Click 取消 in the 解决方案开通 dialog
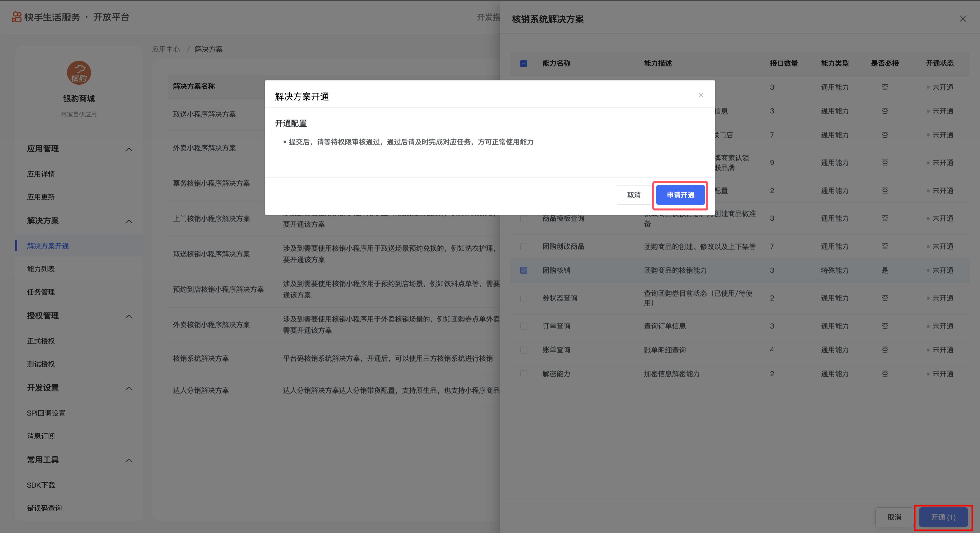 (x=633, y=195)
